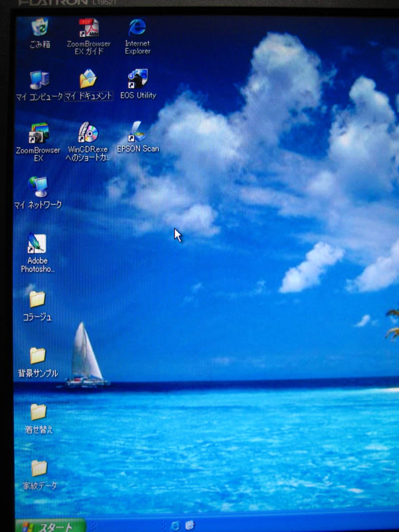Open the コラージュ folder
The image size is (399, 532).
pos(37,300)
